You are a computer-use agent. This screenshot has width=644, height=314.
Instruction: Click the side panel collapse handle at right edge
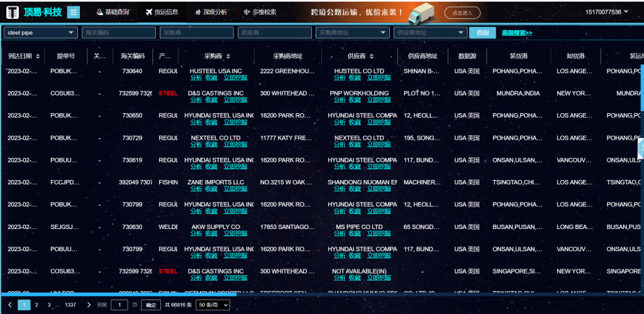click(640, 149)
